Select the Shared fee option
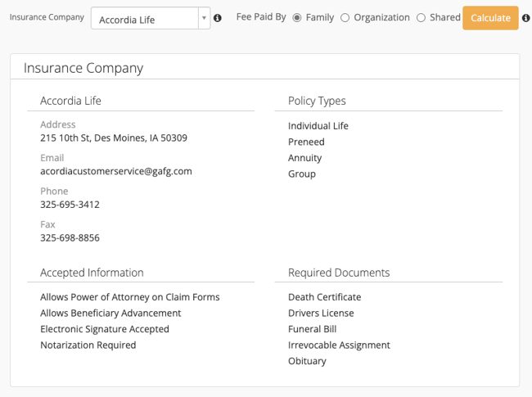Image resolution: width=532 pixels, height=397 pixels. pos(421,18)
